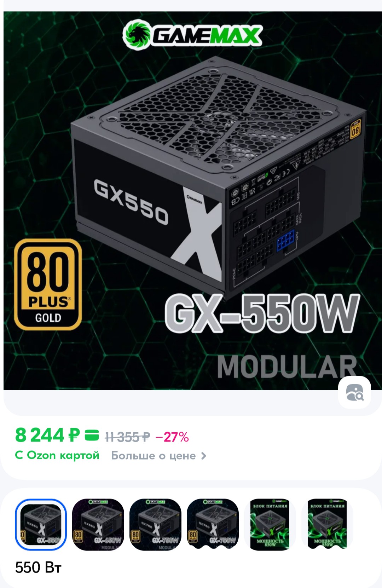382x588 pixels.
Task: Tap the green Ozon card icon
Action: pos(92,436)
